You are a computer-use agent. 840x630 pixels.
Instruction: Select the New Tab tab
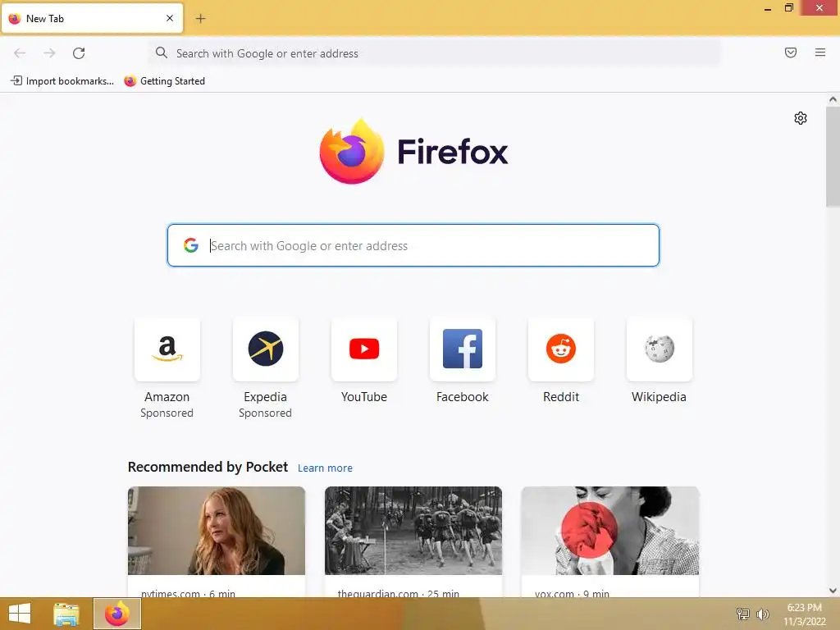pos(92,19)
